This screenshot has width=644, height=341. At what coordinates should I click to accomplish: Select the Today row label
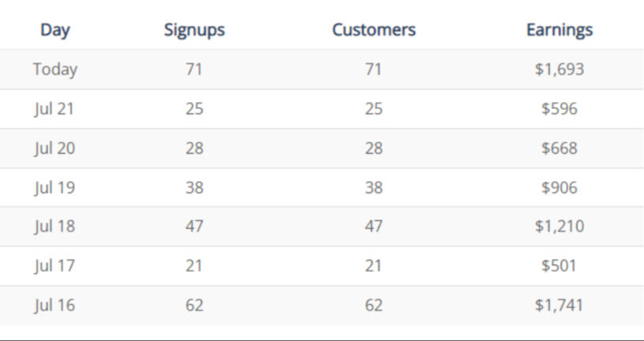click(x=55, y=70)
